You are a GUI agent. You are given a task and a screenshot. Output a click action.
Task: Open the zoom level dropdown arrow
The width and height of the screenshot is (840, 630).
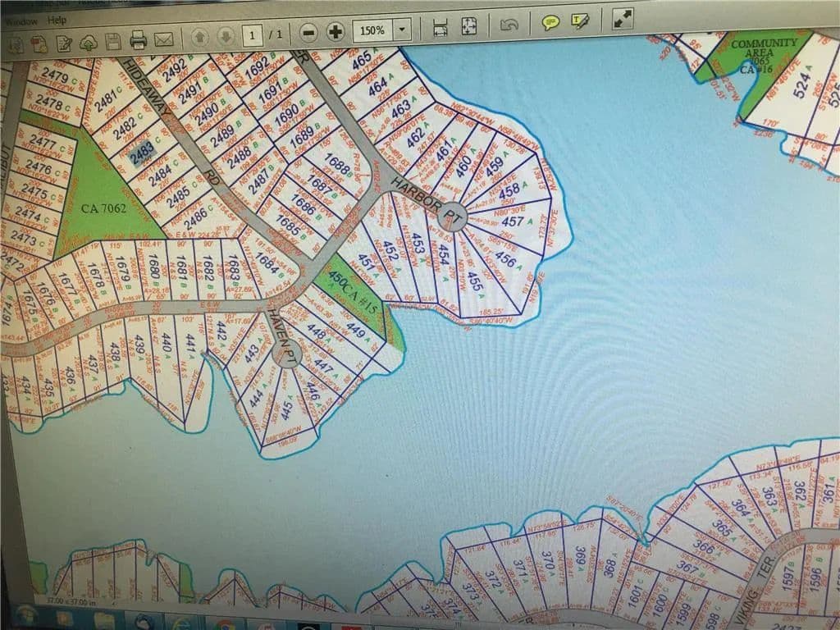402,30
